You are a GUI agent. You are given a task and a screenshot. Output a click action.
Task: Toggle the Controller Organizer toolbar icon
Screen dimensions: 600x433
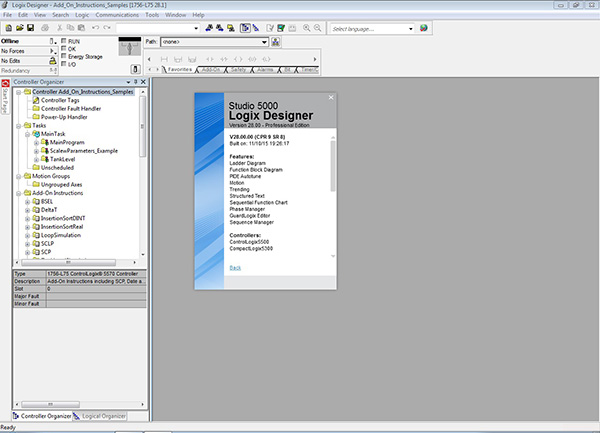(x=245, y=28)
